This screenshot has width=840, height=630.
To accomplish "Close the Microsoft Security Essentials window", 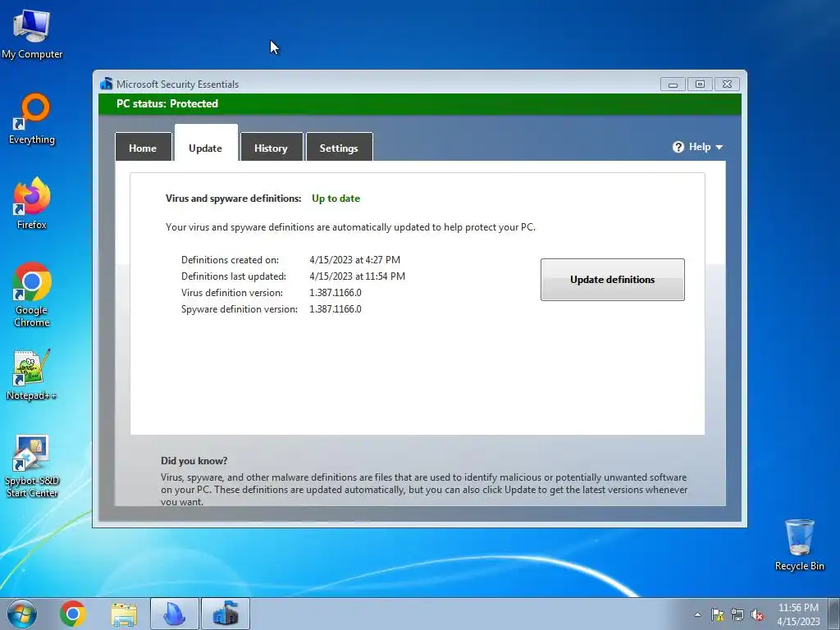I will point(727,84).
